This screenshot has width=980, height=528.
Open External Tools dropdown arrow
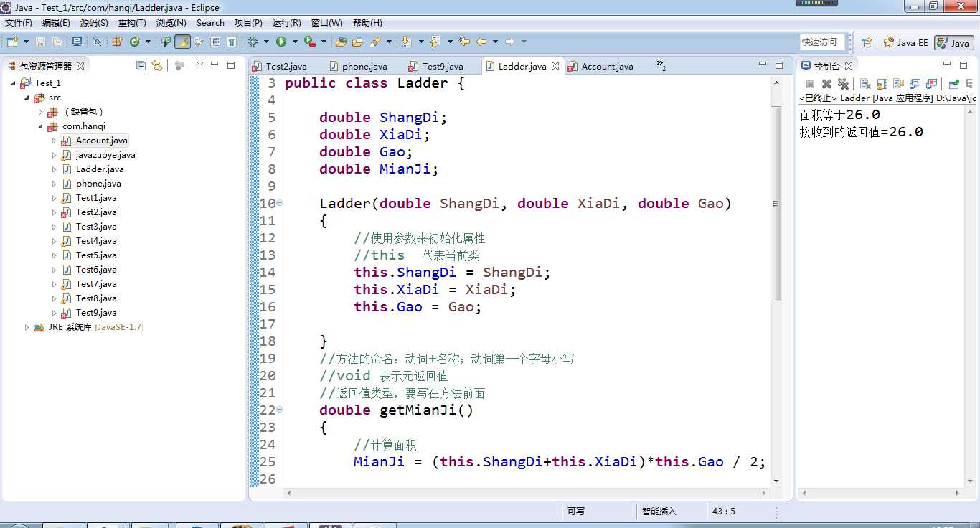(324, 42)
